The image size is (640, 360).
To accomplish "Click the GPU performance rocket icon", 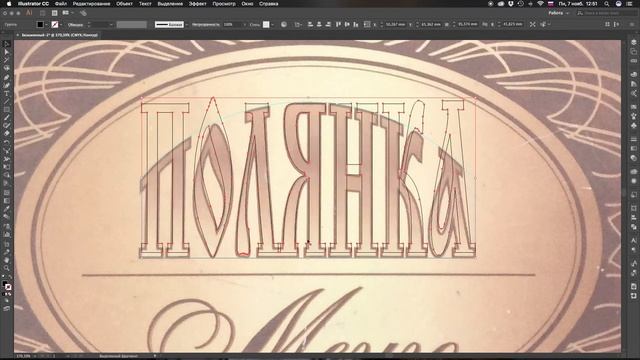I will 83,13.
